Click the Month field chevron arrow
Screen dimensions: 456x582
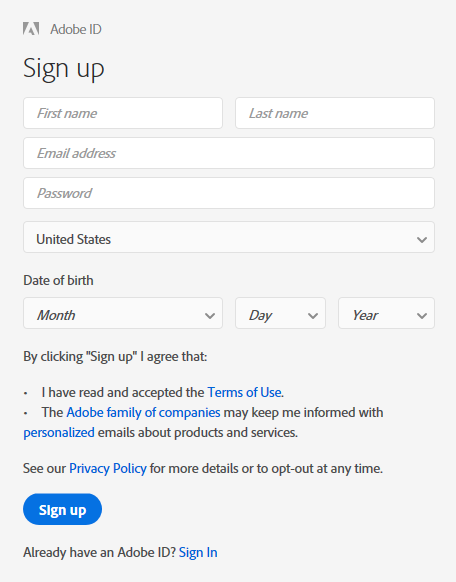tap(210, 316)
